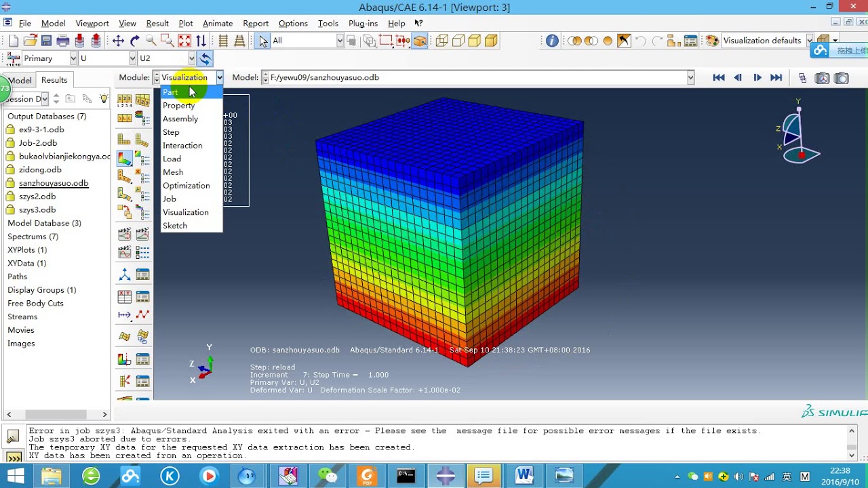Save the model database with floppy icon

[x=46, y=41]
